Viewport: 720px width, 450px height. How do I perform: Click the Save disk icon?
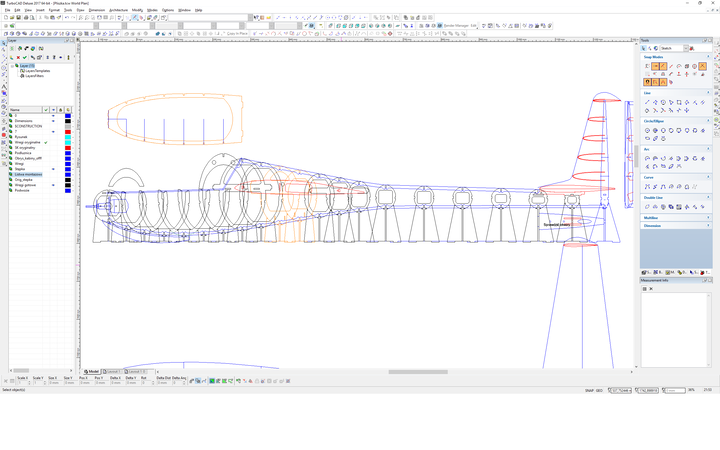[x=19, y=17]
